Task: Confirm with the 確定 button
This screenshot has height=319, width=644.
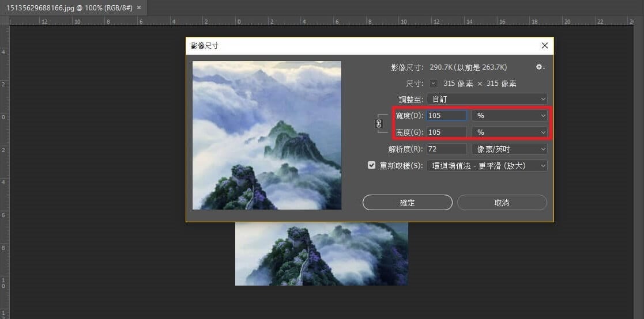Action: pos(408,203)
